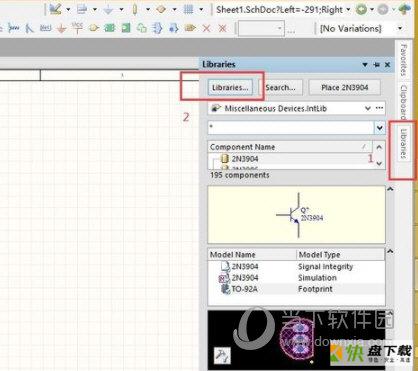This screenshot has width=418, height=371.
Task: Select the Place Port tool
Action: (x=190, y=29)
